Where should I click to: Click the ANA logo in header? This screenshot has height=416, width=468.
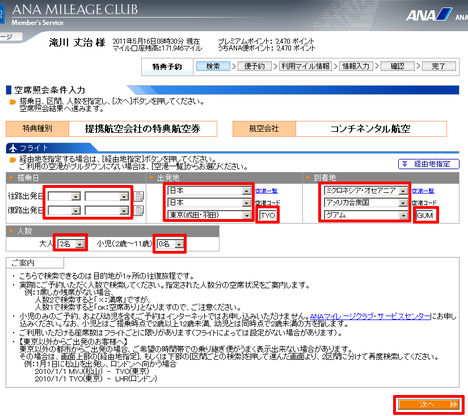coord(428,15)
